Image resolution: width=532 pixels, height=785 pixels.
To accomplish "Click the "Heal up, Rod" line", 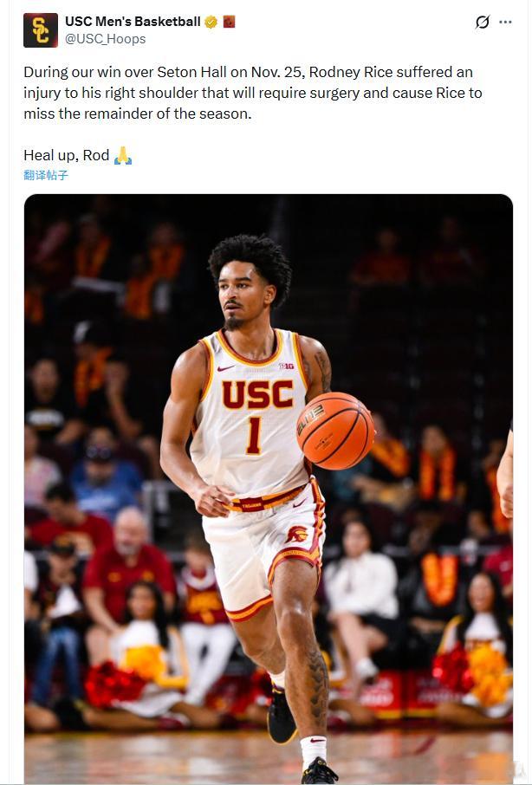I will [78, 155].
